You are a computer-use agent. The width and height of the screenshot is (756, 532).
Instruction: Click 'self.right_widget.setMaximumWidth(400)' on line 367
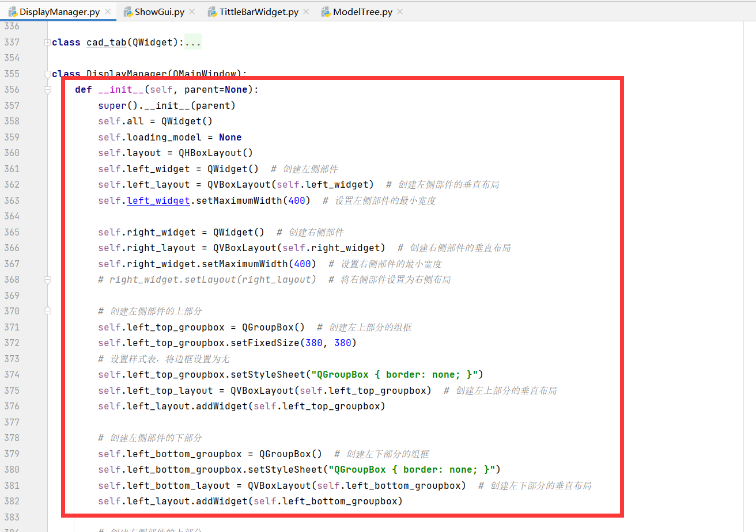pyautogui.click(x=207, y=264)
